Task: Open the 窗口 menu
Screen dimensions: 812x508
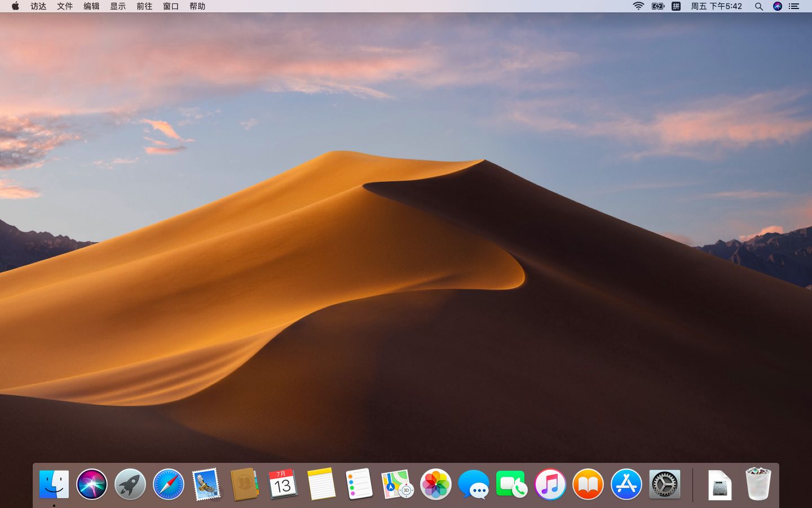Action: point(171,6)
